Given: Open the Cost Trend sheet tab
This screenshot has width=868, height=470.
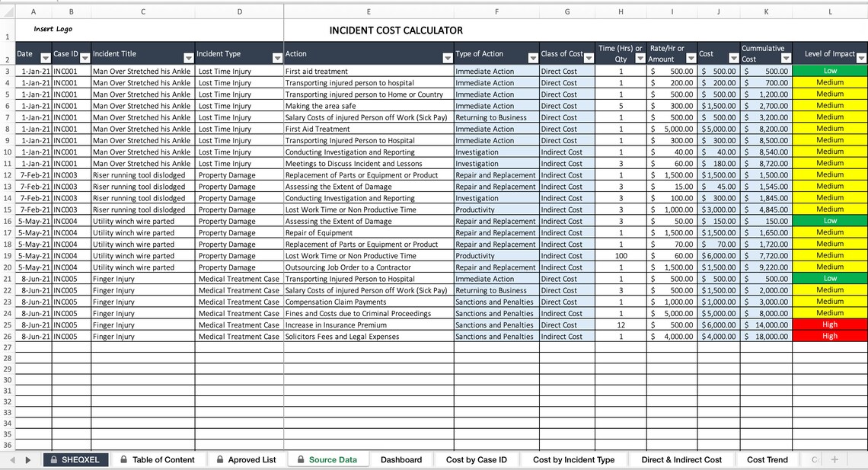Looking at the screenshot, I should tap(767, 459).
